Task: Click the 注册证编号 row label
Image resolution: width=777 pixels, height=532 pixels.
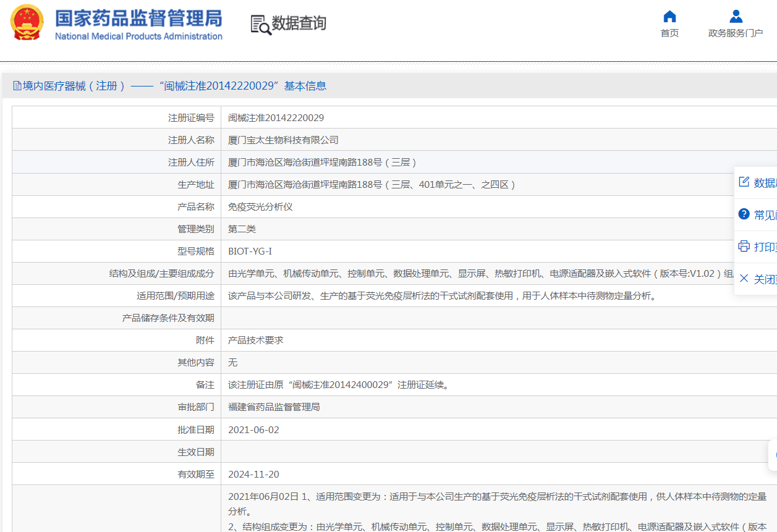Action: [x=191, y=118]
